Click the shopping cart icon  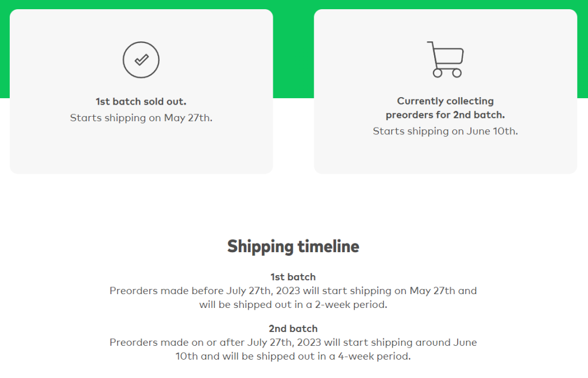[446, 59]
